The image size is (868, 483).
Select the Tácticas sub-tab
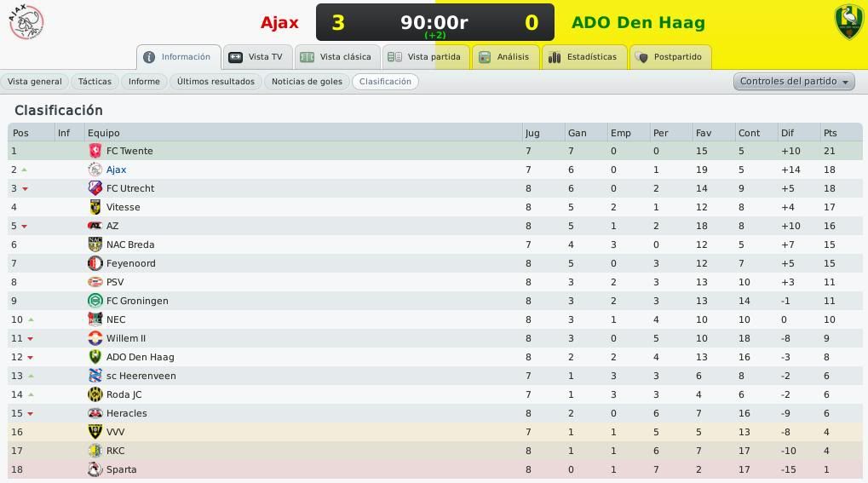(95, 82)
